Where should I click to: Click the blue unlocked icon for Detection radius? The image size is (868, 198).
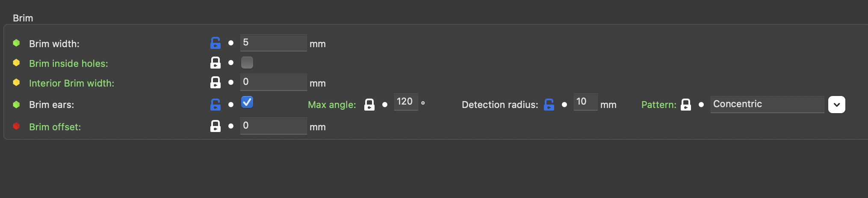(x=549, y=105)
